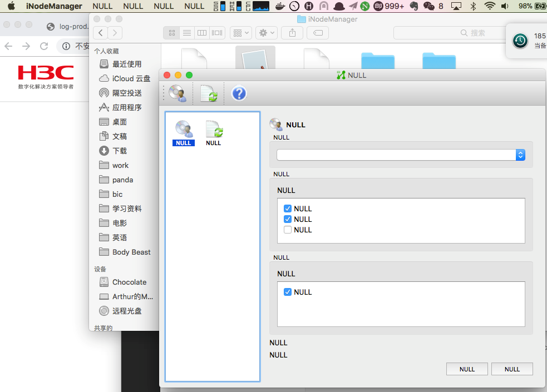The width and height of the screenshot is (547, 392).
Task: Open the Wi-Fi menu bar icon
Action: pyautogui.click(x=490, y=6)
